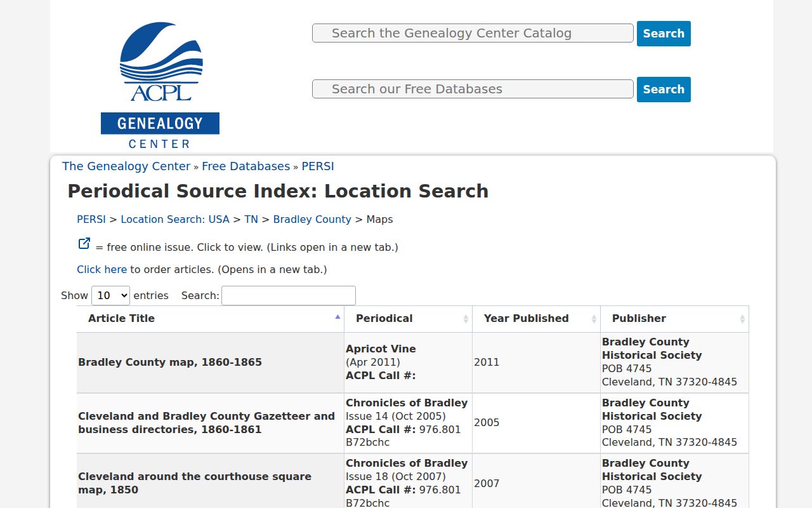The image size is (812, 508).
Task: Sort the Publisher column
Action: pos(674,319)
